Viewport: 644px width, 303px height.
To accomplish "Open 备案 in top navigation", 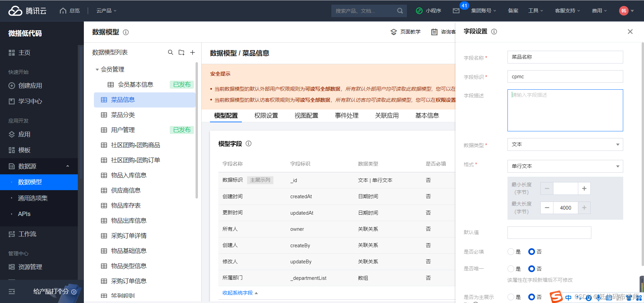I will 513,11.
